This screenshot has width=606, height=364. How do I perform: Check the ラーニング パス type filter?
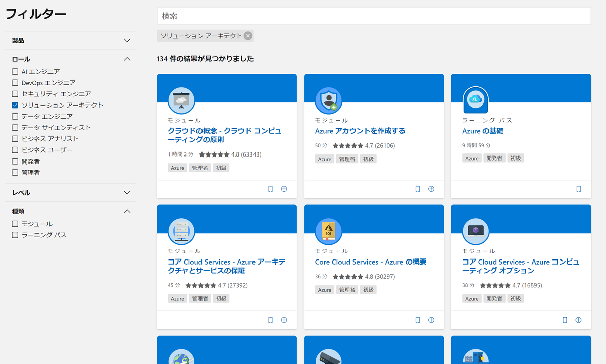point(15,235)
